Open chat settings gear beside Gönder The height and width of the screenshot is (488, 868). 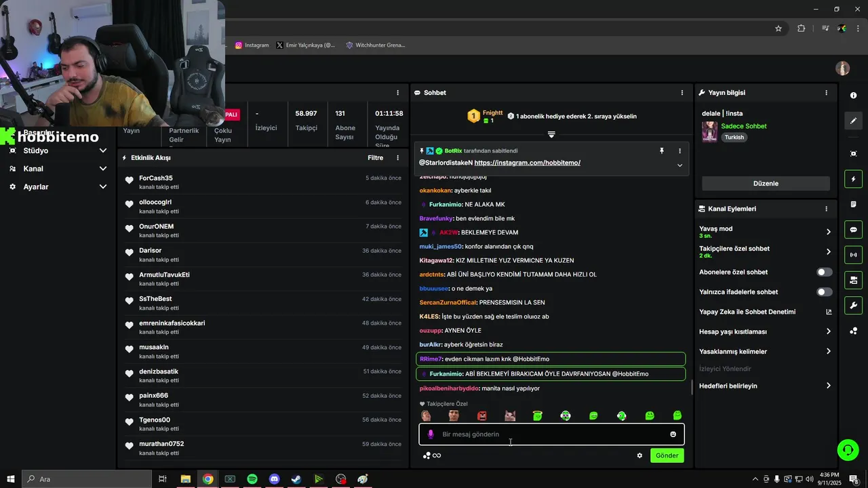[x=639, y=455]
